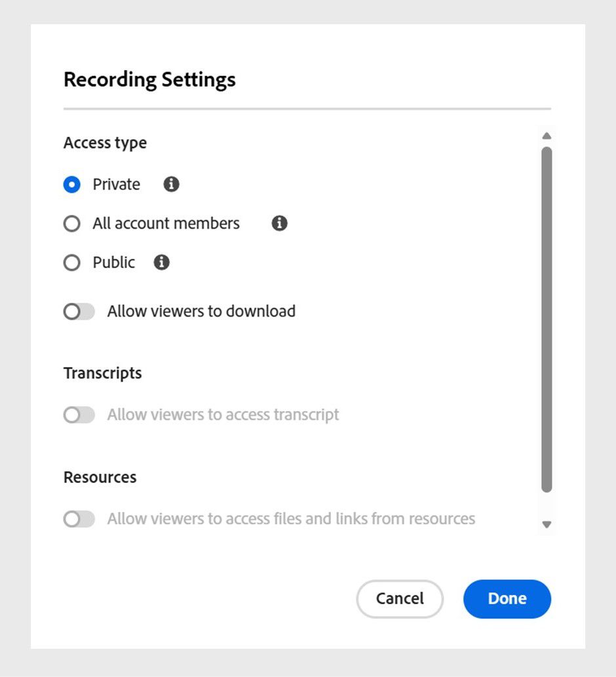The height and width of the screenshot is (677, 616).
Task: Click the scrollbar down arrow
Action: (547, 524)
